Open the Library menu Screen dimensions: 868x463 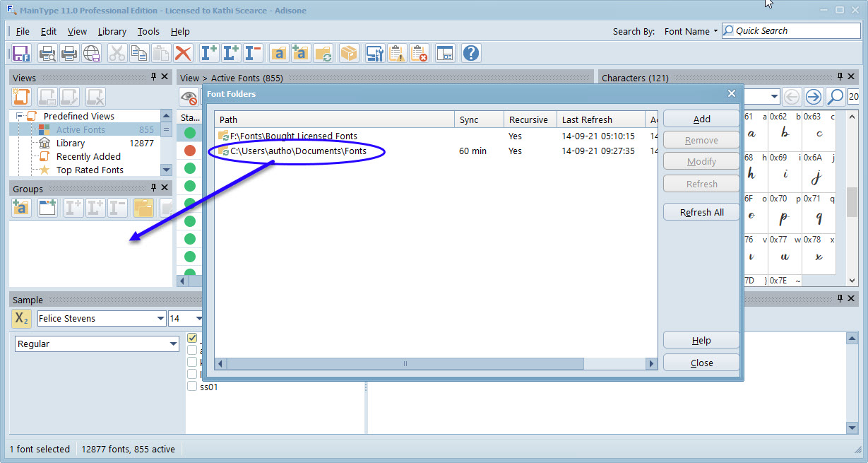112,31
